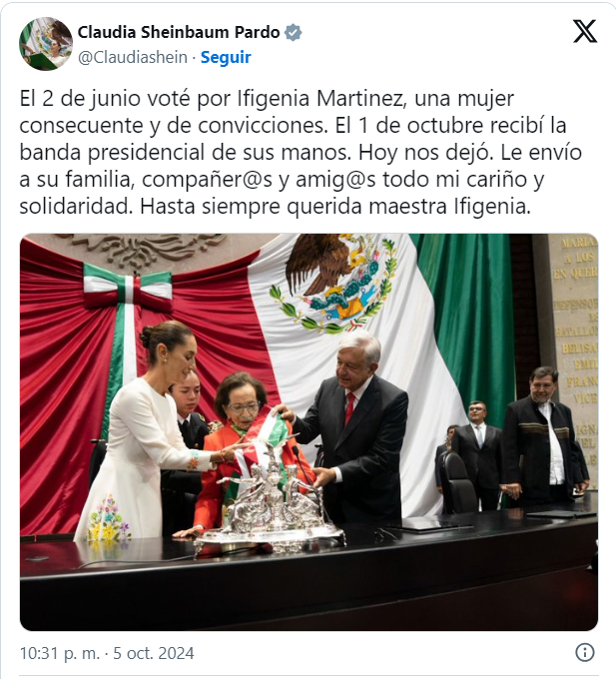Click the 5 oct. 2024 date text
This screenshot has width=616, height=679.
(154, 653)
